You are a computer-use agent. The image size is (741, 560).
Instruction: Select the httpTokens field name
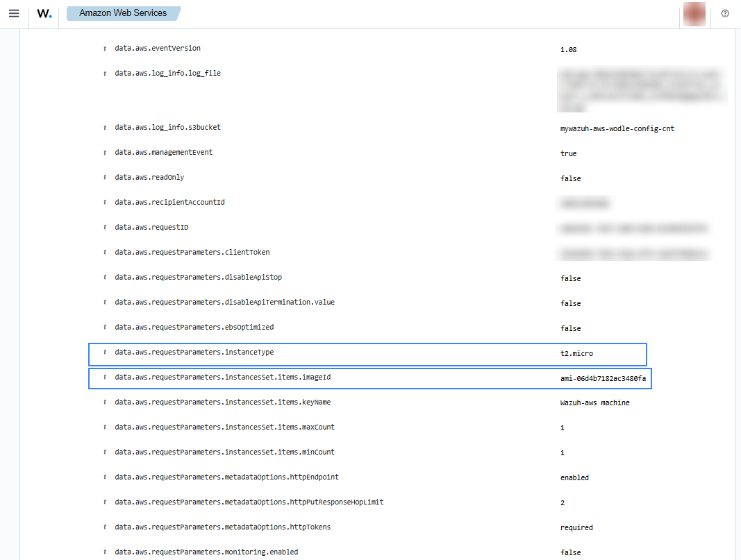tap(222, 527)
